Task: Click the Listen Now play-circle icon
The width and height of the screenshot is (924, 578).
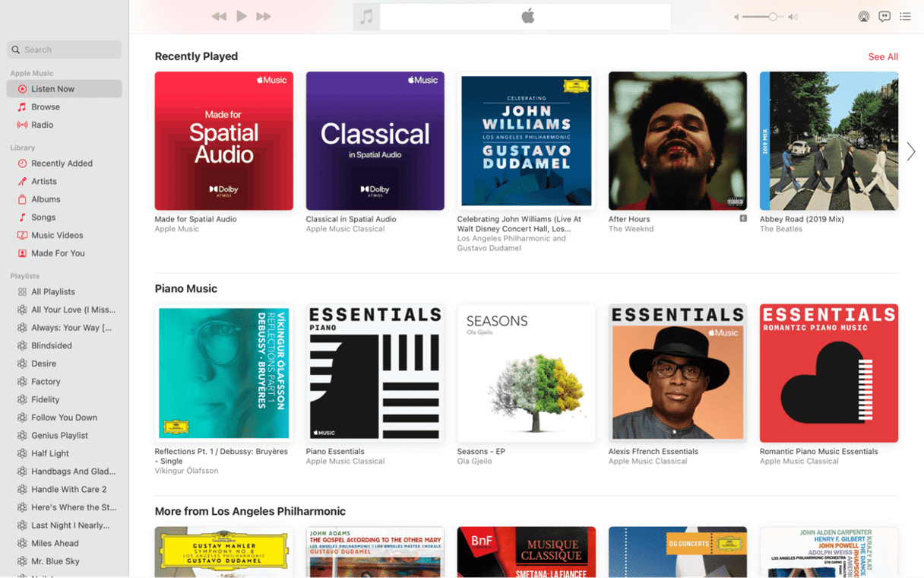Action: pos(22,89)
